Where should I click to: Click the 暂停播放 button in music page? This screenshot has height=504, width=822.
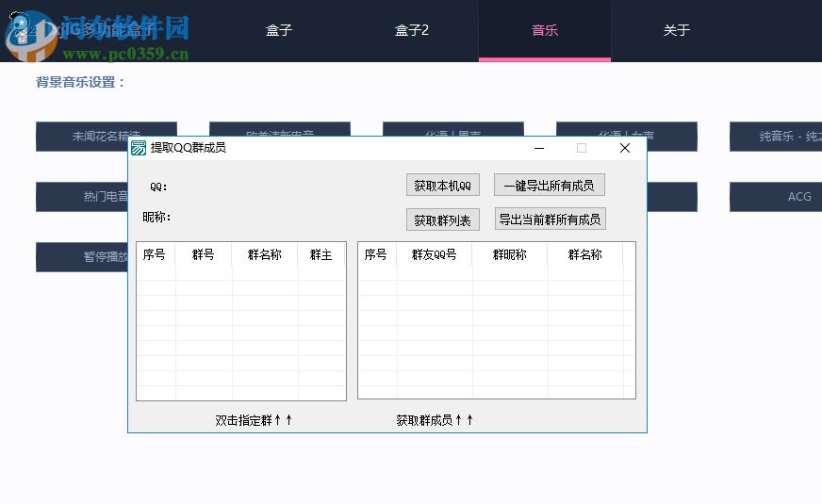(82, 257)
